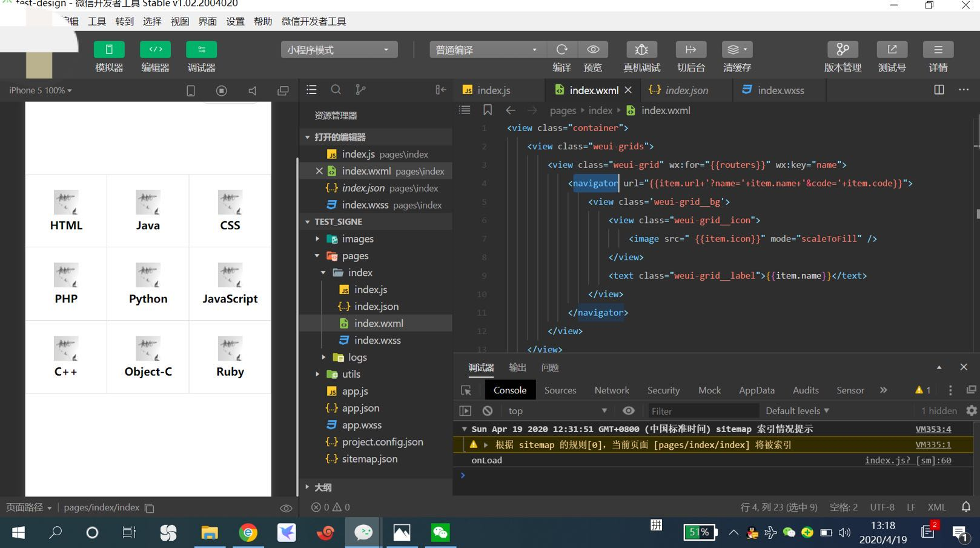Detach the simulator window

(283, 90)
